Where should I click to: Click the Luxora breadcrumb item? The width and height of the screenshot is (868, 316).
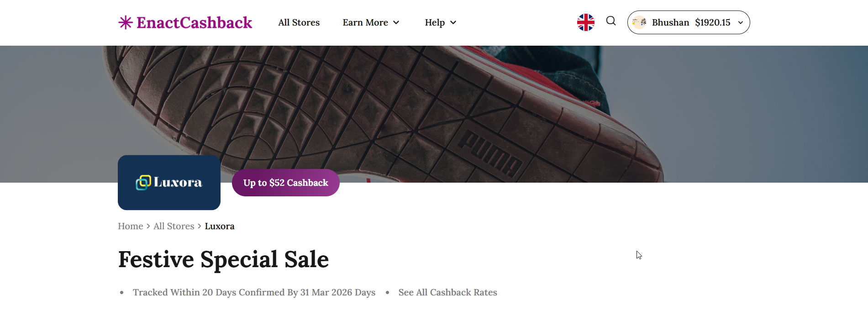click(219, 226)
